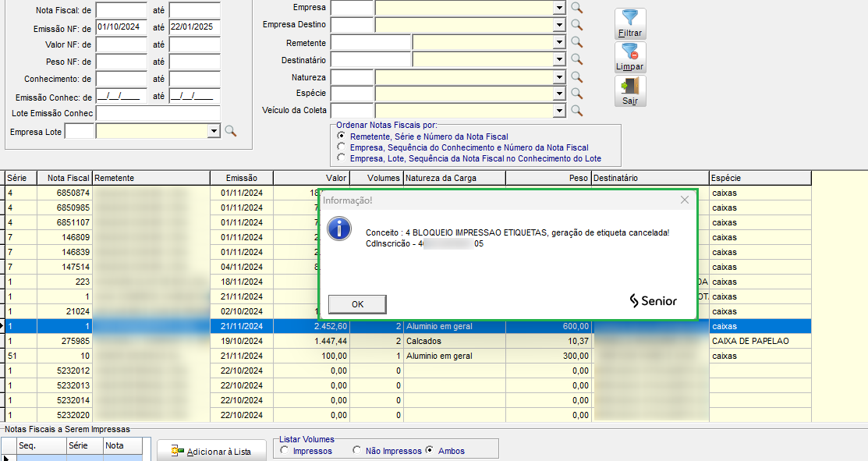Select 'Remetente, Série e Número' sort option
The image size is (868, 461).
[341, 137]
